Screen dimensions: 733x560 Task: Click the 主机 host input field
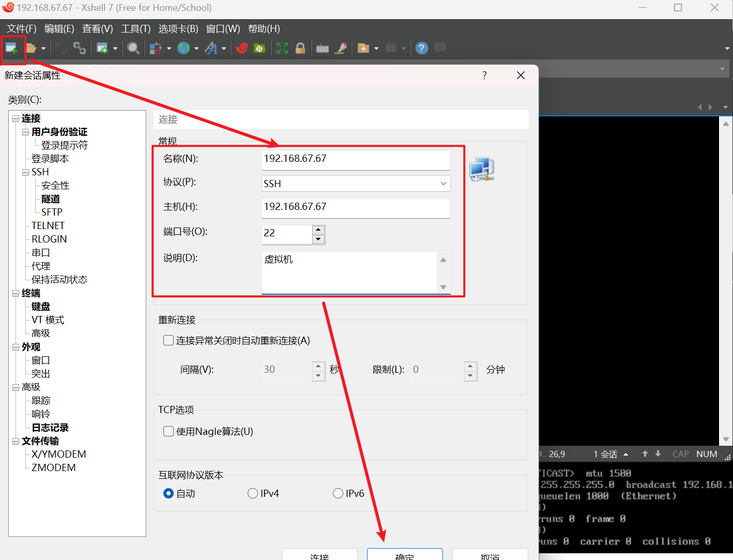point(356,208)
